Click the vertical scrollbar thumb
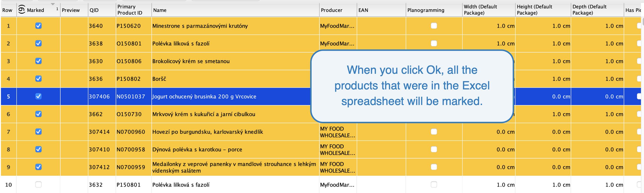The height and width of the screenshot is (193, 644). coord(643,22)
